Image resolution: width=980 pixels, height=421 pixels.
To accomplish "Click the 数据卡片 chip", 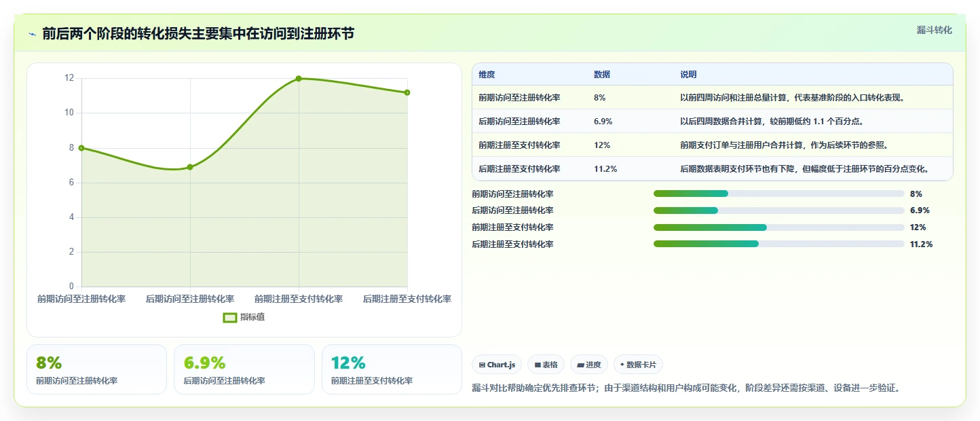I will [638, 365].
